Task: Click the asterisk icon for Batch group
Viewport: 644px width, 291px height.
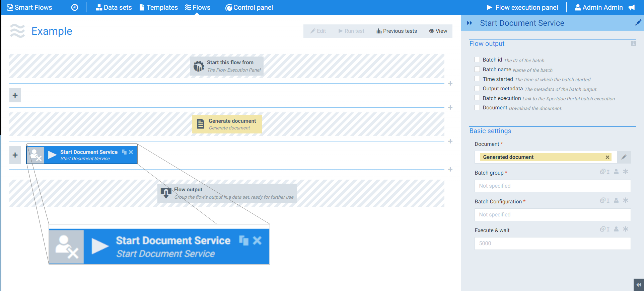Action: [626, 172]
